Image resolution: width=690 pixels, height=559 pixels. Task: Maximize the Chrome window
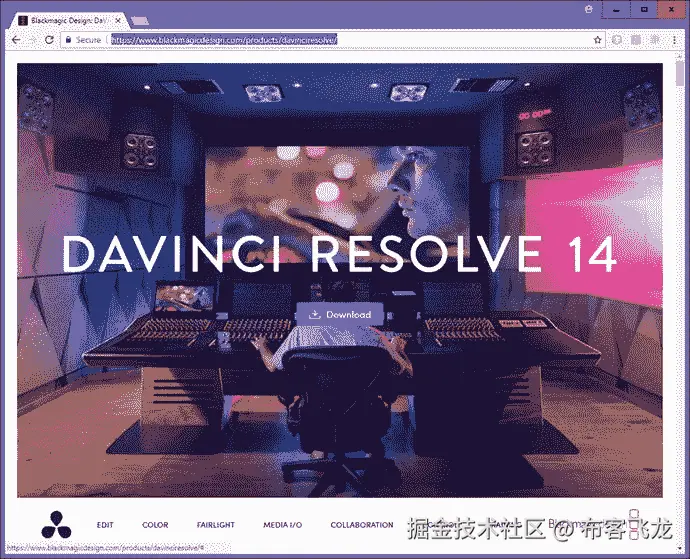pyautogui.click(x=644, y=9)
